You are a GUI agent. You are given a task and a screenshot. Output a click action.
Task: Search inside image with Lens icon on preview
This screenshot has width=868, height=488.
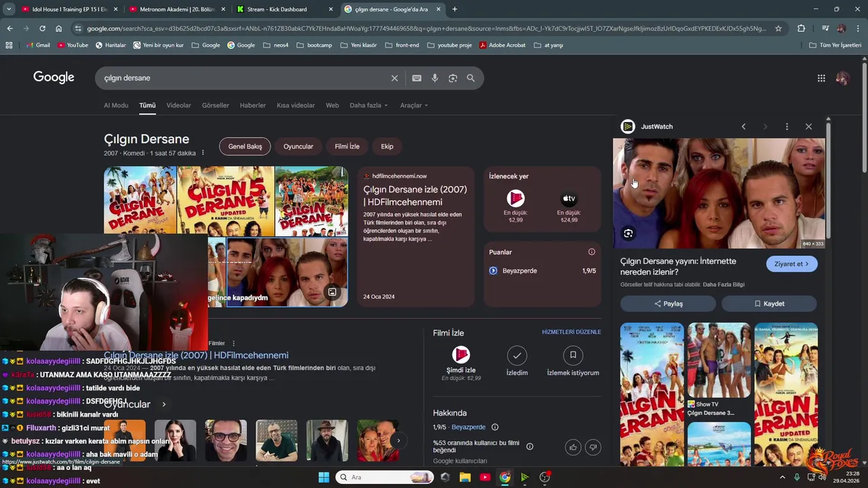tap(629, 233)
